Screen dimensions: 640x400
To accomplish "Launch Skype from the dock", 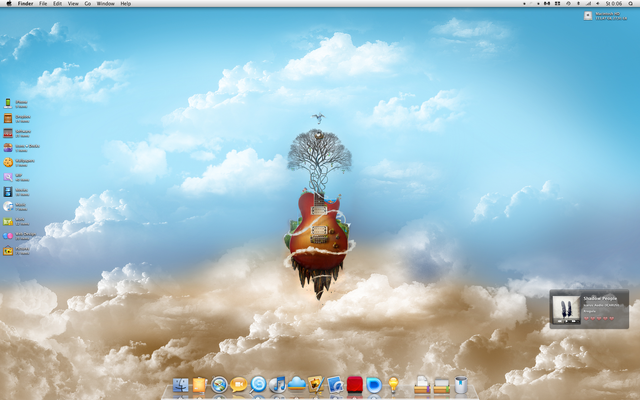I will point(258,384).
